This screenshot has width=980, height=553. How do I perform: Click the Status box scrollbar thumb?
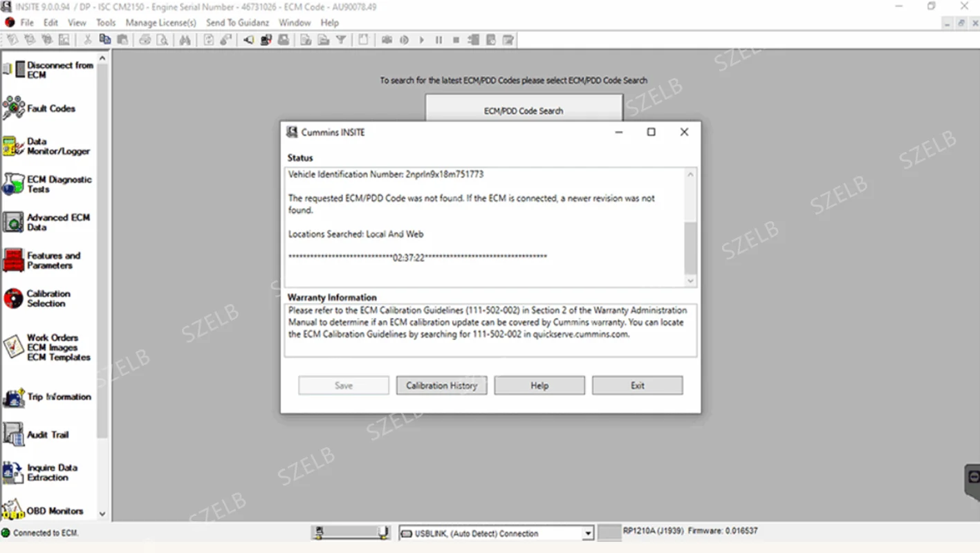[x=690, y=248]
